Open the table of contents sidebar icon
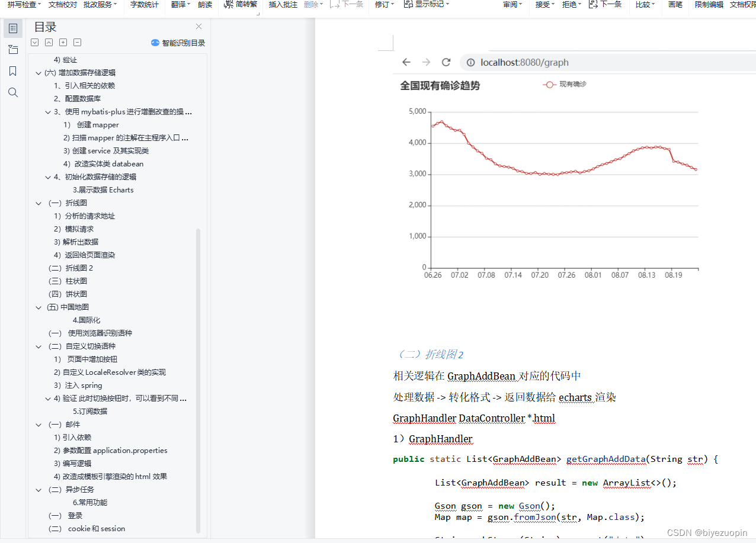Viewport: 756px width, 543px height. tap(13, 28)
